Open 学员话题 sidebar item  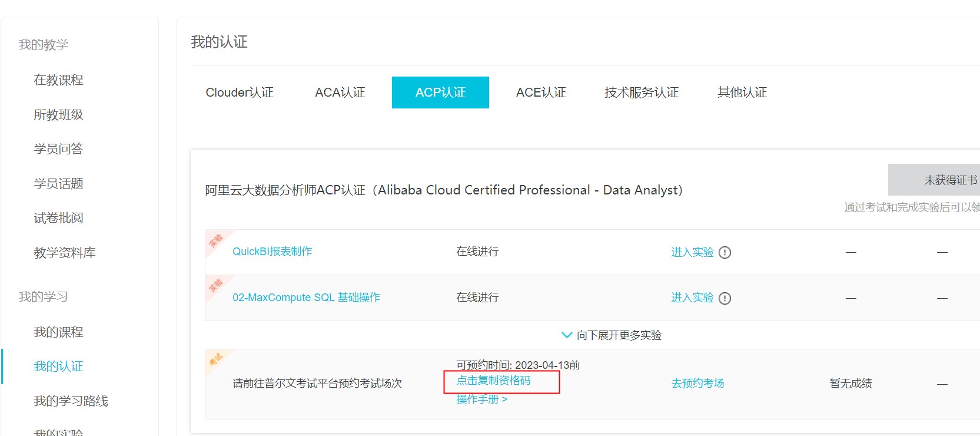[58, 184]
